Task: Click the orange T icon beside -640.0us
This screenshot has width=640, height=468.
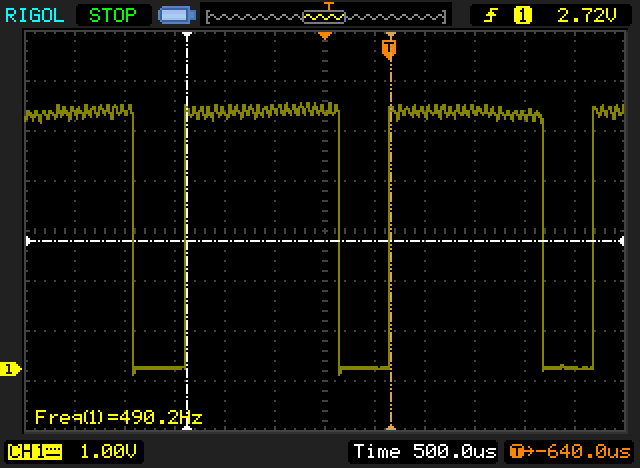Action: [x=517, y=451]
